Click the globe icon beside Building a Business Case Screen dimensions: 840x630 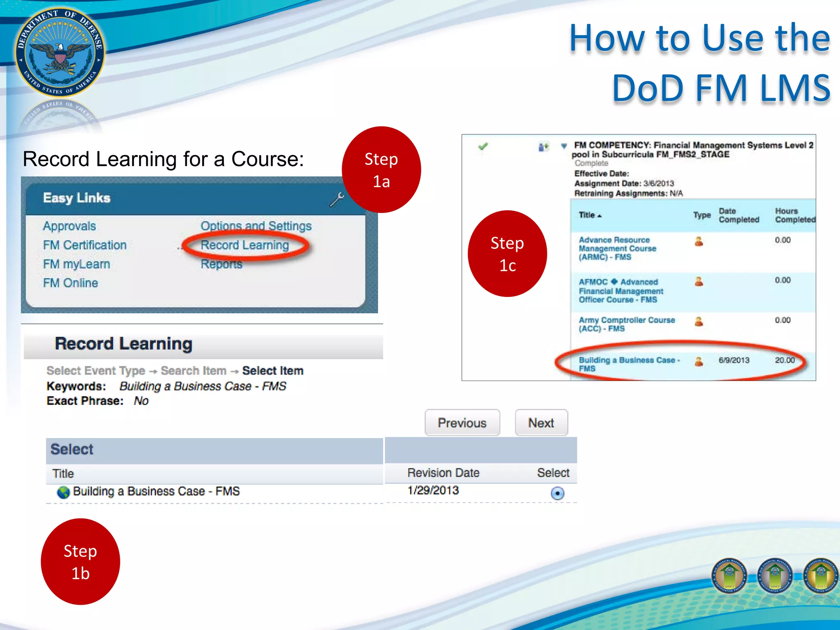(64, 492)
